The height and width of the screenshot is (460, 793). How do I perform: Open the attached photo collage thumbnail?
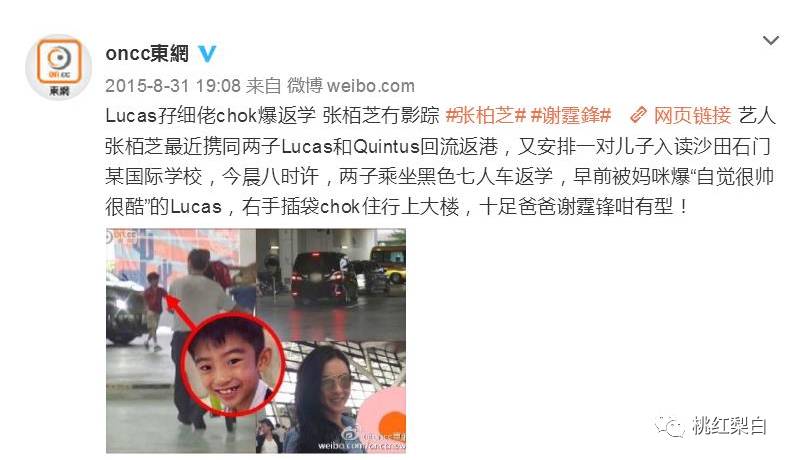click(x=256, y=340)
